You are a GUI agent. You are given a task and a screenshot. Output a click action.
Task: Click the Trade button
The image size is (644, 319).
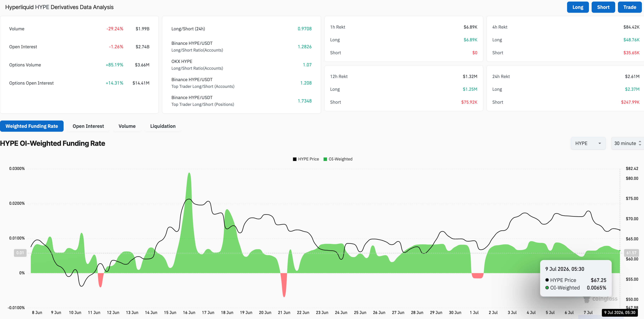630,7
